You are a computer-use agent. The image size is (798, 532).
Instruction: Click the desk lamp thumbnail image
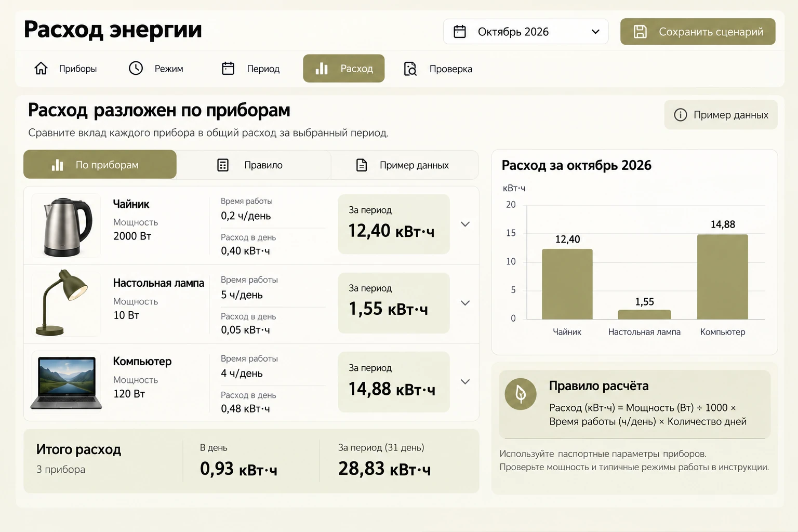coord(66,303)
